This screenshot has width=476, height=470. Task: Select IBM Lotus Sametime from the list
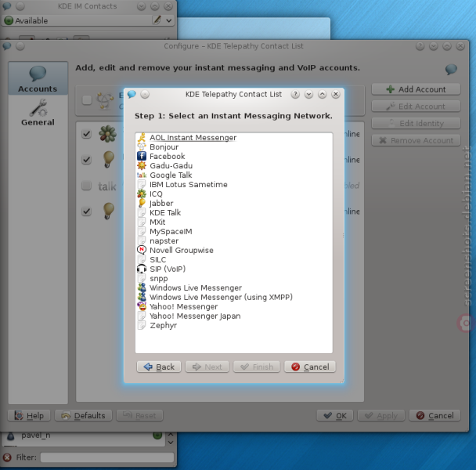coord(234,184)
